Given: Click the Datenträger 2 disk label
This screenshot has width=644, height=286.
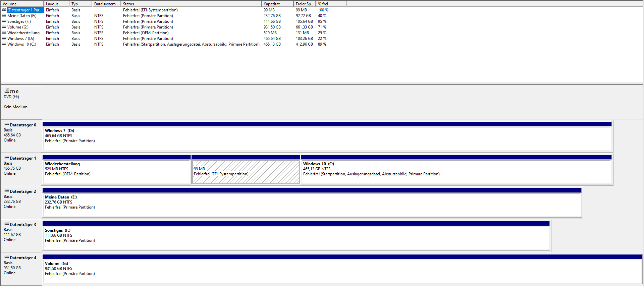Looking at the screenshot, I should tap(23, 191).
